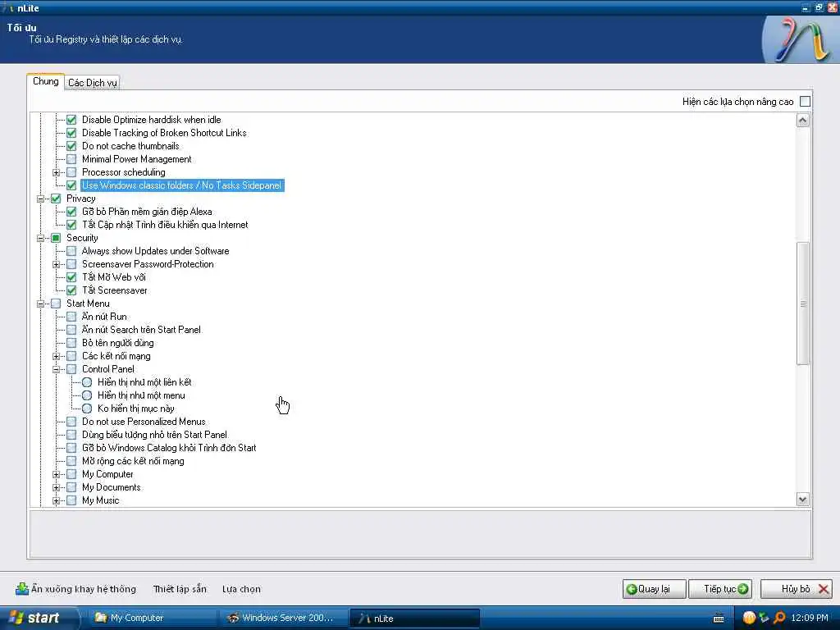This screenshot has width=840, height=630.
Task: Expand the My Computer tree node
Action: 56,474
